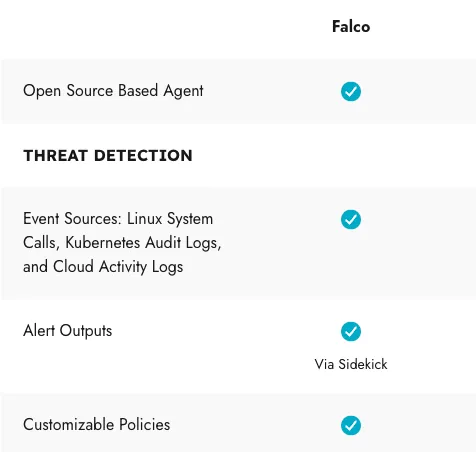The width and height of the screenshot is (476, 452).
Task: Click the word DETECTION in the heading
Action: [x=143, y=156]
